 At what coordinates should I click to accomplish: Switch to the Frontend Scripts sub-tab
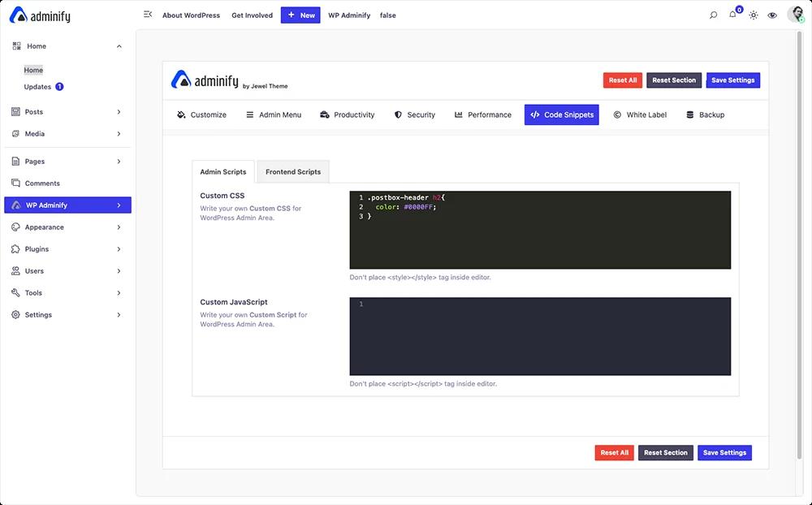tap(293, 172)
